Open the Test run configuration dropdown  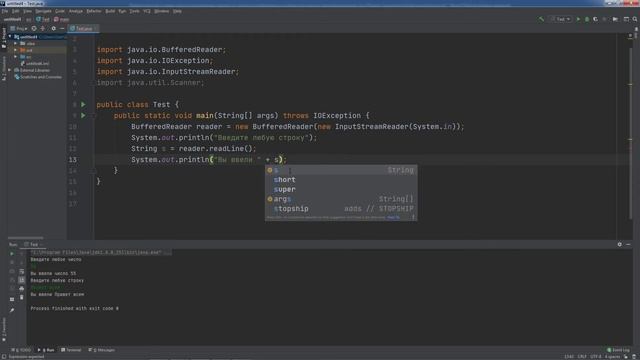point(561,19)
